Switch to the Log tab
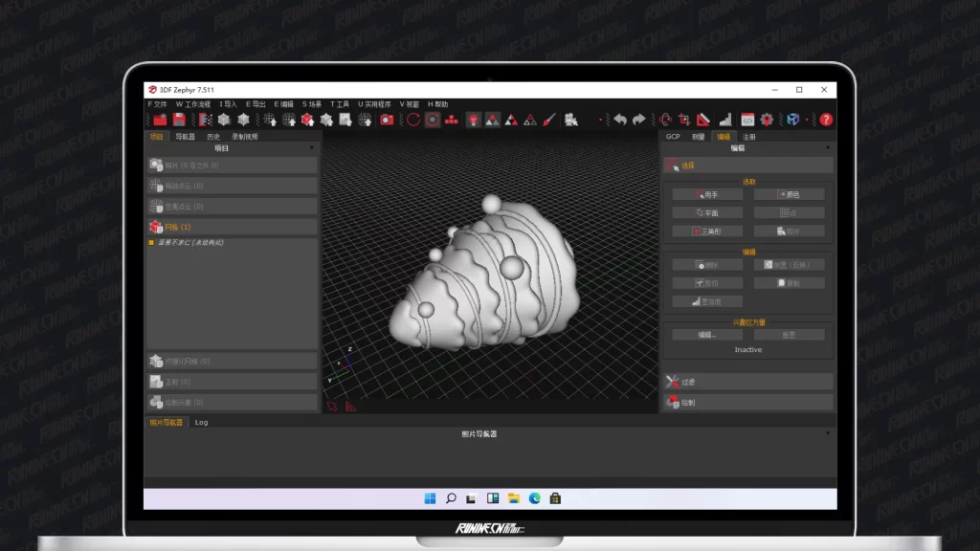This screenshot has height=551, width=980. pos(201,422)
